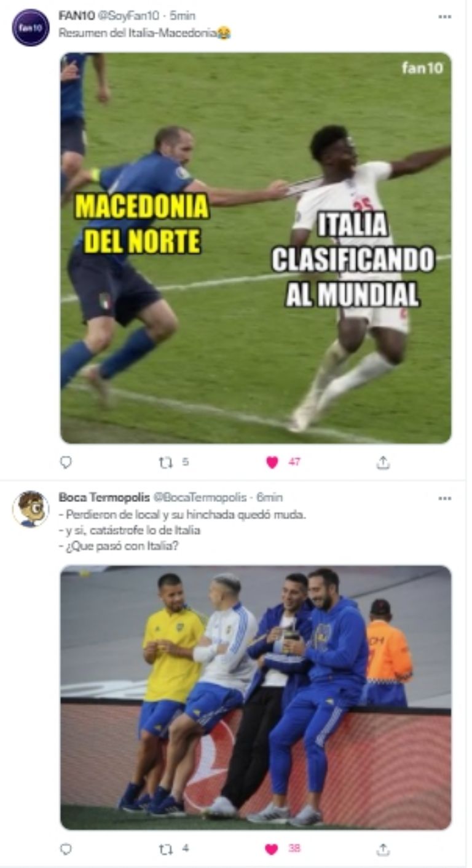Open more options on Boca Termopolis tweet
Image resolution: width=472 pixels, height=868 pixels.
[445, 498]
